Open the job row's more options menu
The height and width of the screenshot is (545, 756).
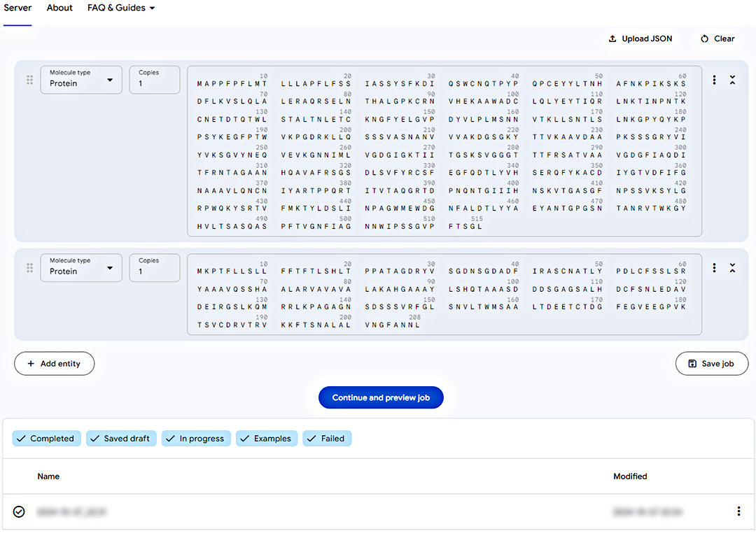(x=738, y=511)
